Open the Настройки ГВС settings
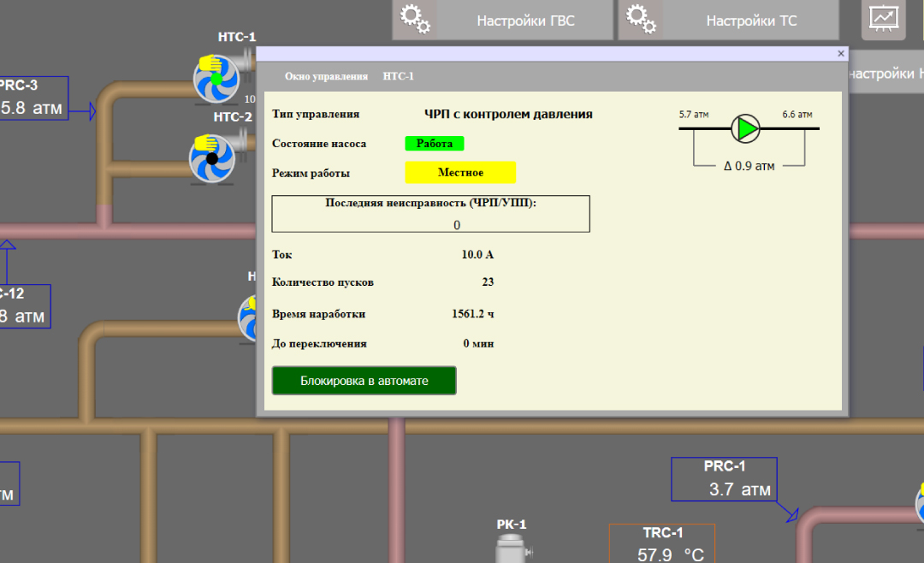This screenshot has height=563, width=924. 525,21
